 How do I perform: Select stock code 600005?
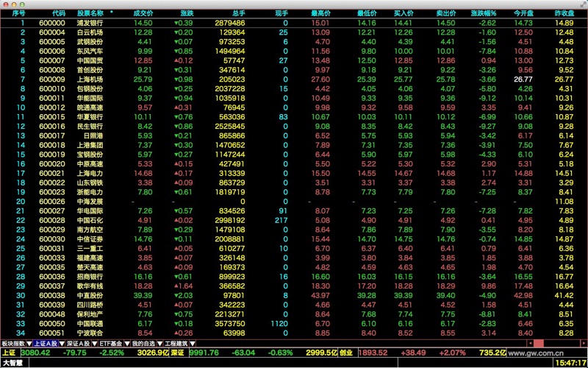[51, 42]
